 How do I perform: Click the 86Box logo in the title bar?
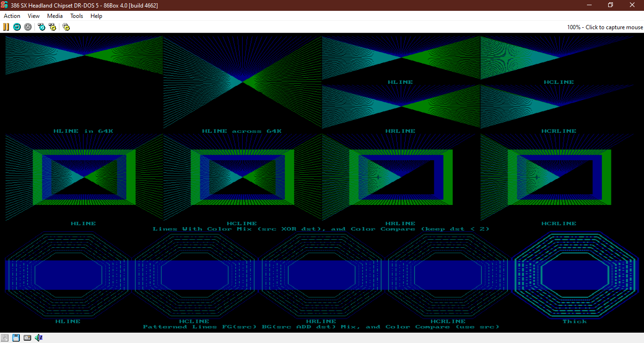tap(4, 5)
